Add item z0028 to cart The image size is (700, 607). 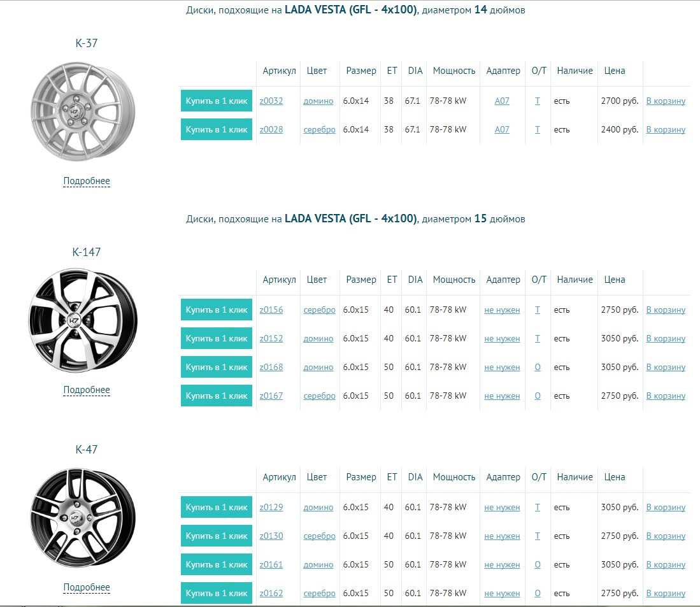666,129
